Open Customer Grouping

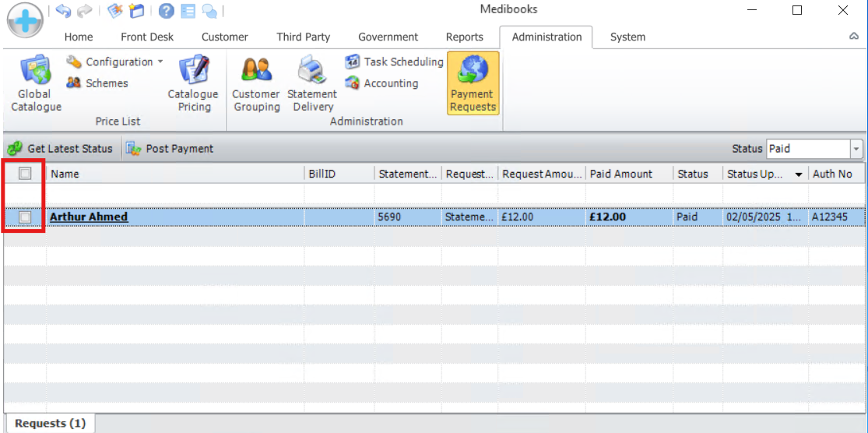tap(256, 72)
